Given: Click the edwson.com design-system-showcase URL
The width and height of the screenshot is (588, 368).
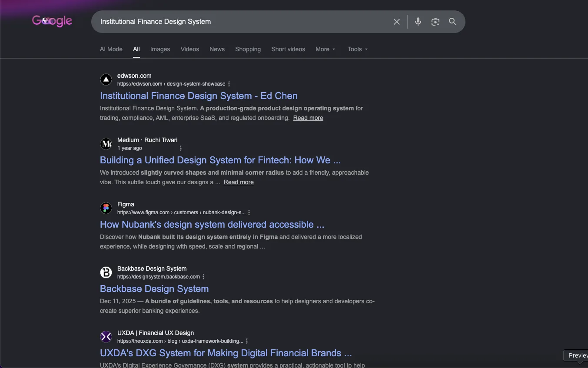Looking at the screenshot, I should coord(171,84).
